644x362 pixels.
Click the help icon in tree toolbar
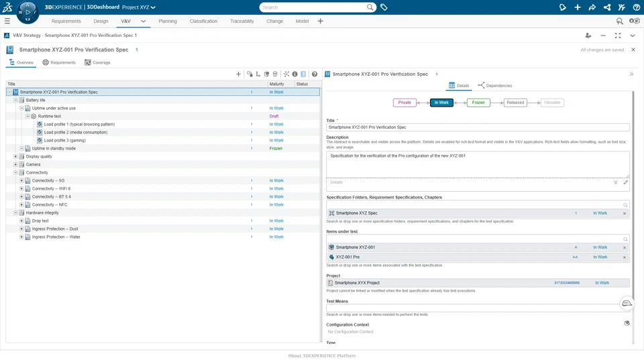[315, 74]
